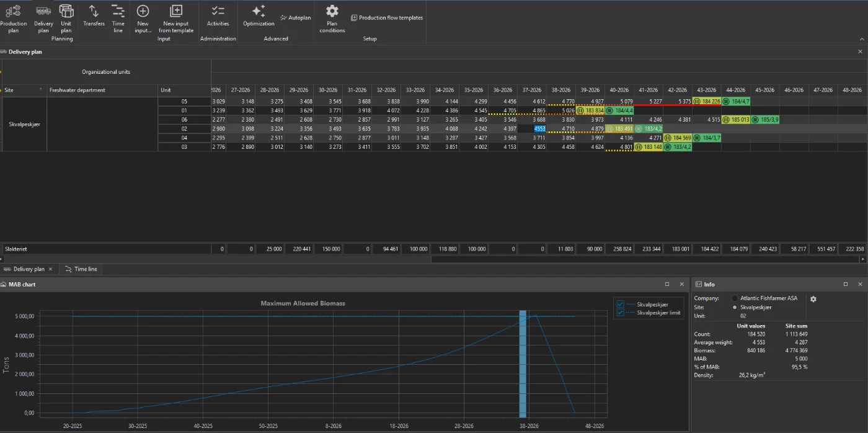Viewport: 868px width, 433px height.
Task: Select green harvest cell 184/4,4
Action: click(619, 110)
